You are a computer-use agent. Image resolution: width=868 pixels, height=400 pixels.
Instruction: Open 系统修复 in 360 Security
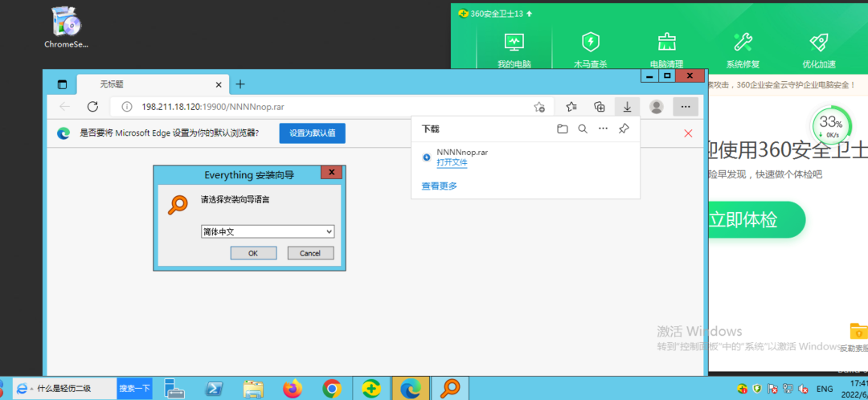point(743,51)
